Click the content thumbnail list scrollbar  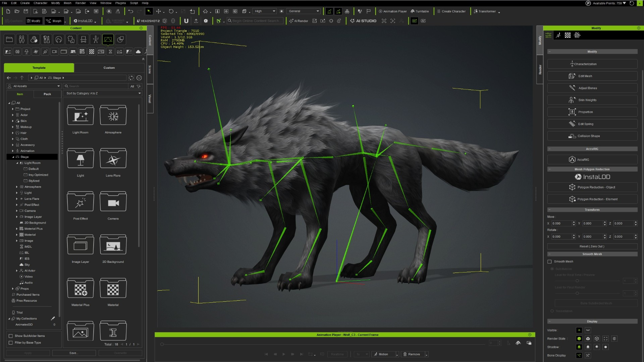[139, 176]
